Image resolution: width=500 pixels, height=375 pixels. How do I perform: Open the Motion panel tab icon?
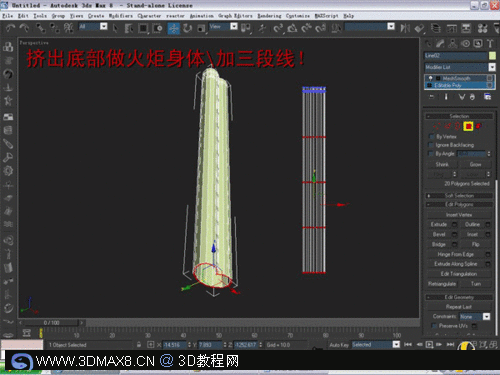pyautogui.click(x=466, y=44)
